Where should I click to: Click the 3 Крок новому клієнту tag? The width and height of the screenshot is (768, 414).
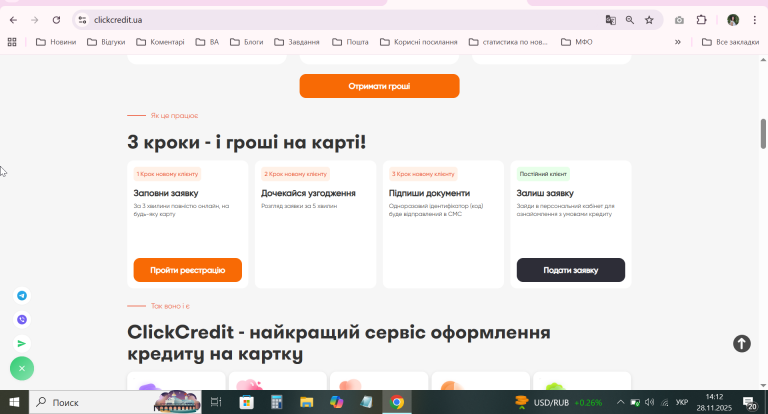tap(423, 174)
